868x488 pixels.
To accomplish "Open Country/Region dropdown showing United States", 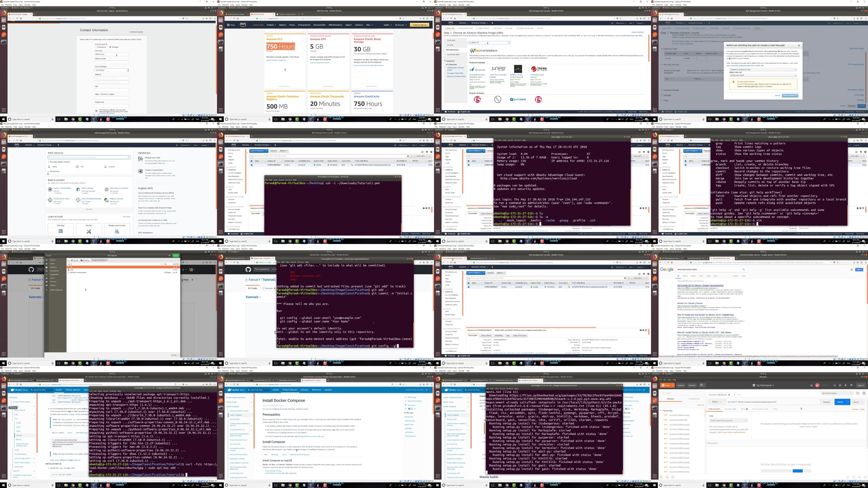I will (x=111, y=70).
